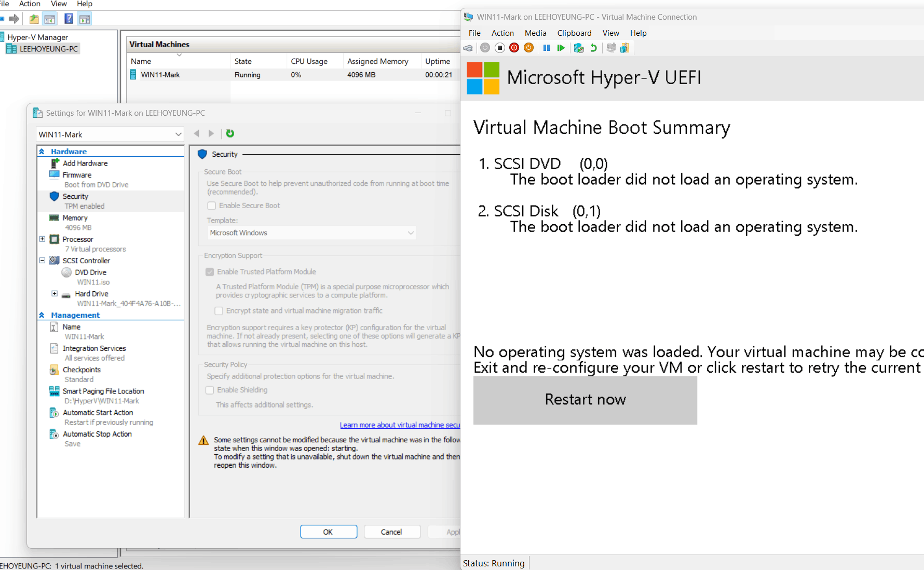This screenshot has width=924, height=570.
Task: Open the Action menu in VM Connection
Action: 502,33
